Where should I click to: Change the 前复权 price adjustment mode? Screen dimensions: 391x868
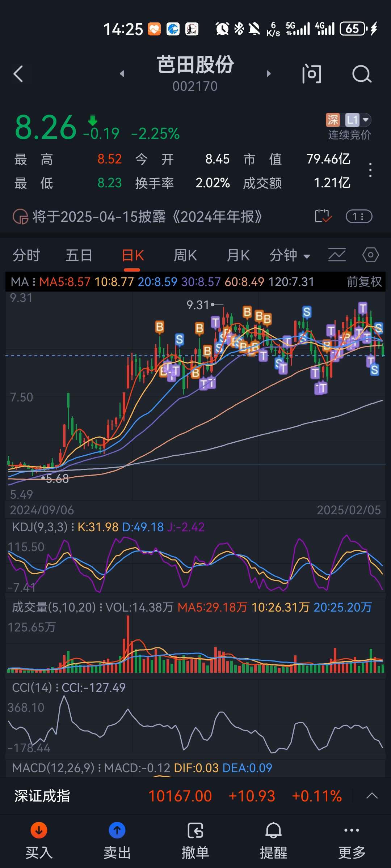click(364, 282)
